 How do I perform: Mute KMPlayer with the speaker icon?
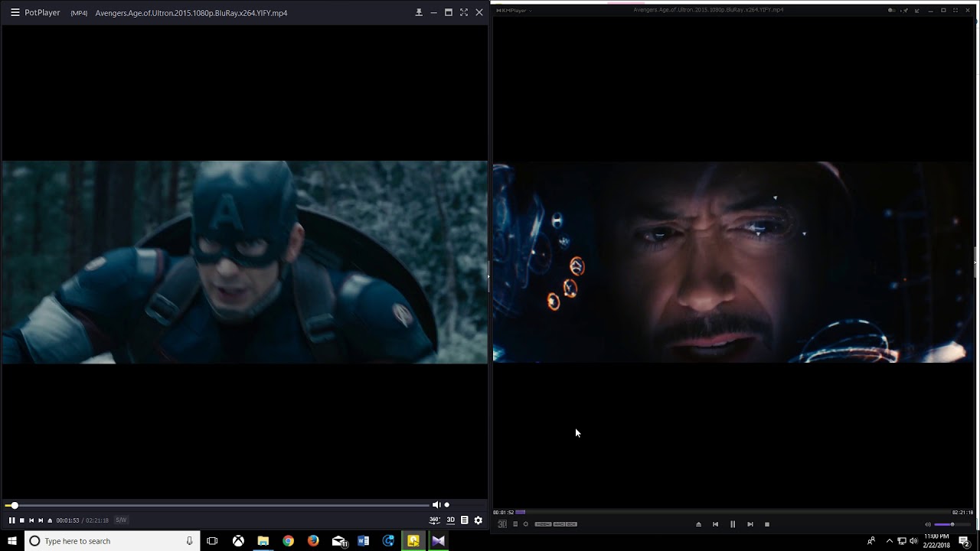coord(928,524)
